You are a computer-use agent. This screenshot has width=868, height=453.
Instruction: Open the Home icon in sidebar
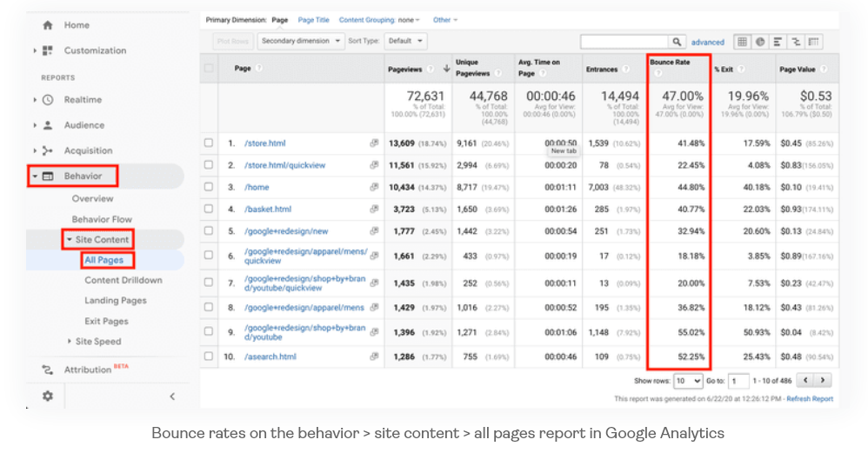pyautogui.click(x=48, y=25)
